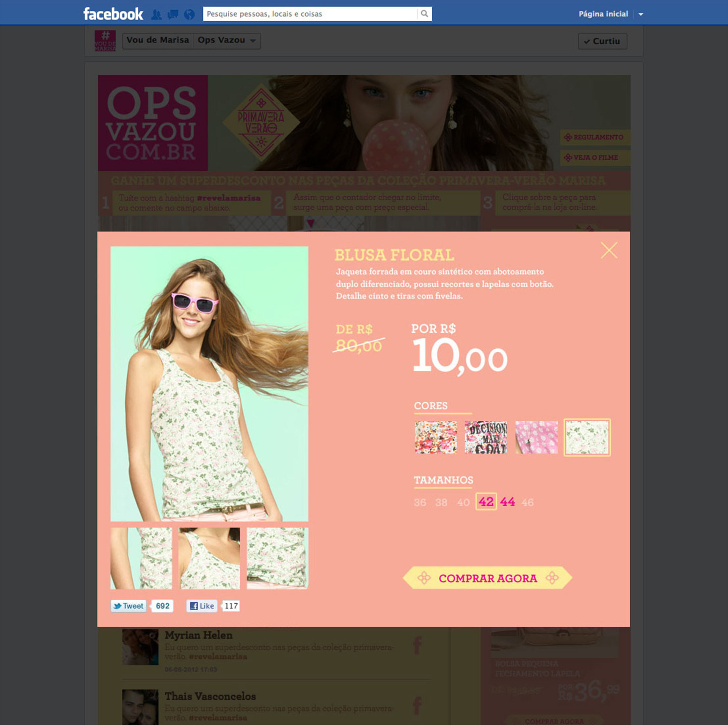The image size is (728, 725).
Task: Click the Comprar Agora button
Action: (x=488, y=578)
